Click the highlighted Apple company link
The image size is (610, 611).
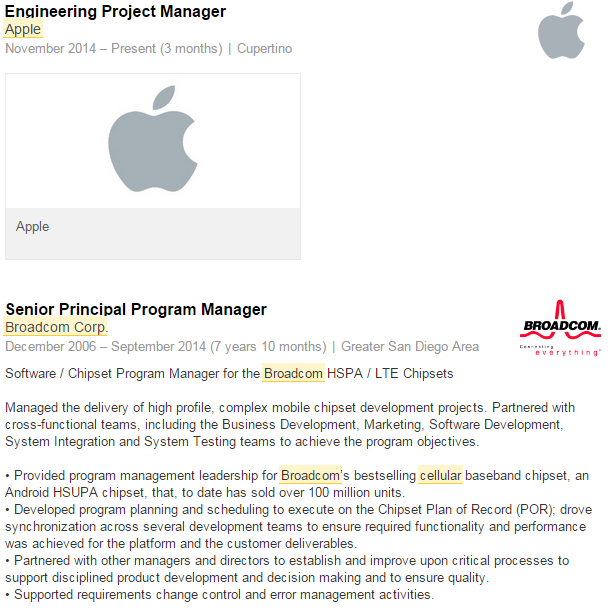click(23, 29)
